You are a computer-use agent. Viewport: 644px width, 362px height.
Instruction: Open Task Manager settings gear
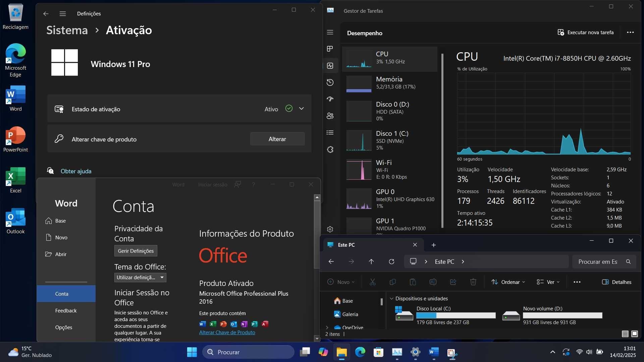click(330, 229)
